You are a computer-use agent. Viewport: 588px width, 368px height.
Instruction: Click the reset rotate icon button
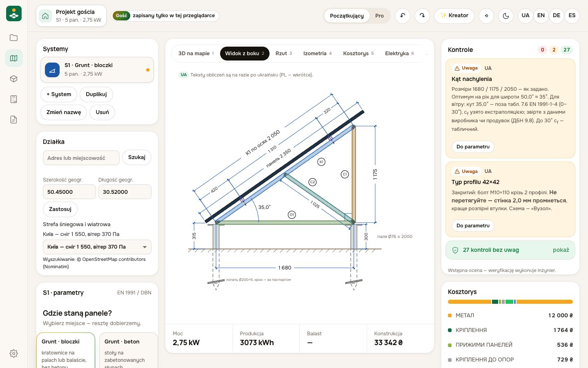[x=486, y=16]
